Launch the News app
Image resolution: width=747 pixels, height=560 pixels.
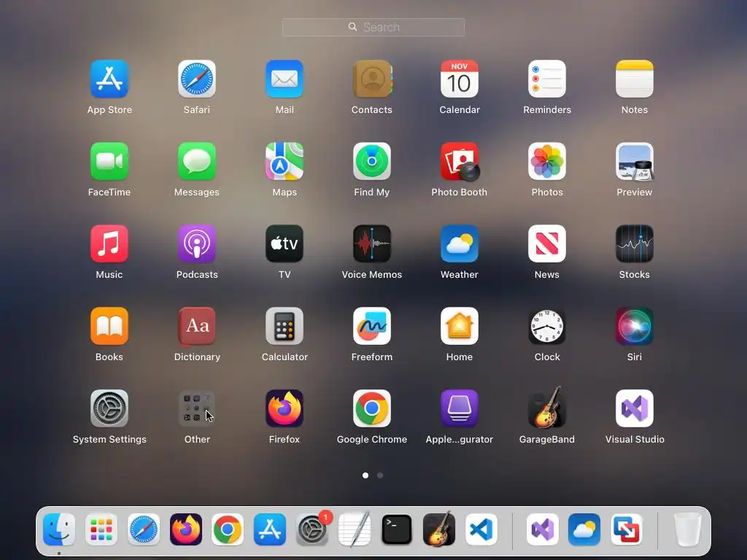547,244
